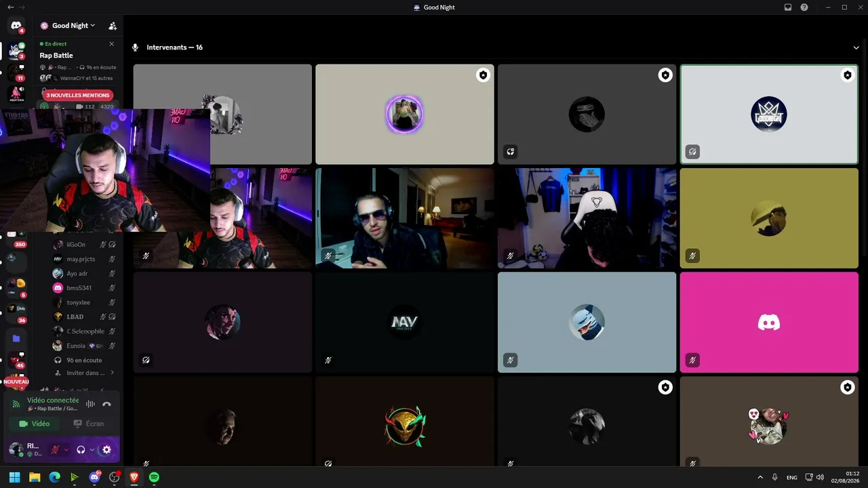Collapse the Intervenants section chevron
868x488 pixels.
856,47
